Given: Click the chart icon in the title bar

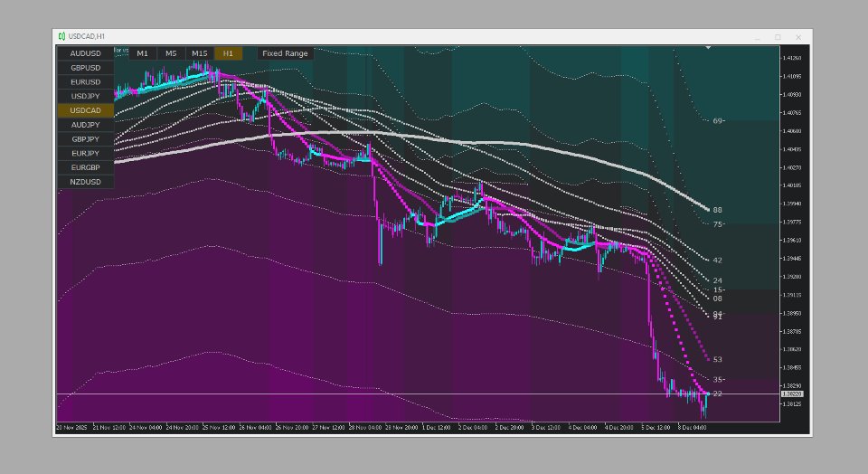Looking at the screenshot, I should coord(61,36).
